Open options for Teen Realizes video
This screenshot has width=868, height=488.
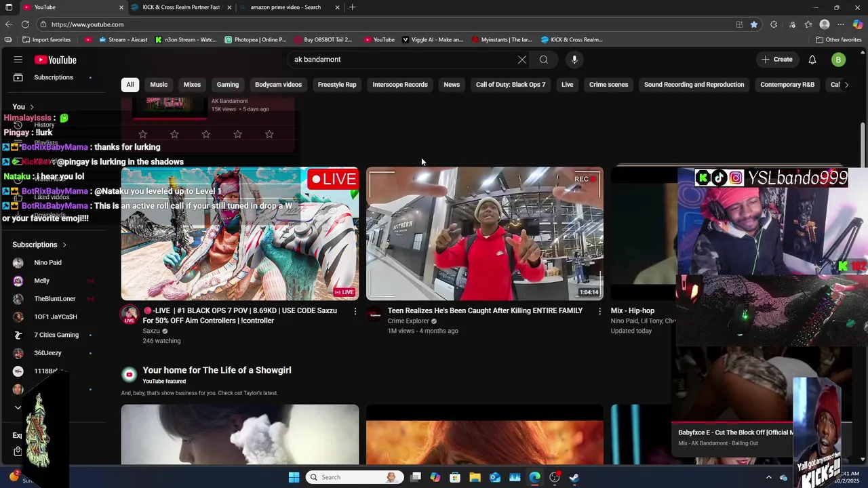point(599,311)
